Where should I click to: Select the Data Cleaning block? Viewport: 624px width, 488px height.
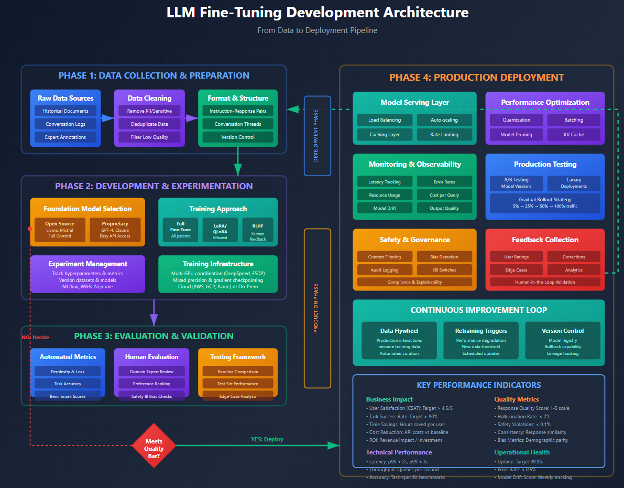point(149,98)
